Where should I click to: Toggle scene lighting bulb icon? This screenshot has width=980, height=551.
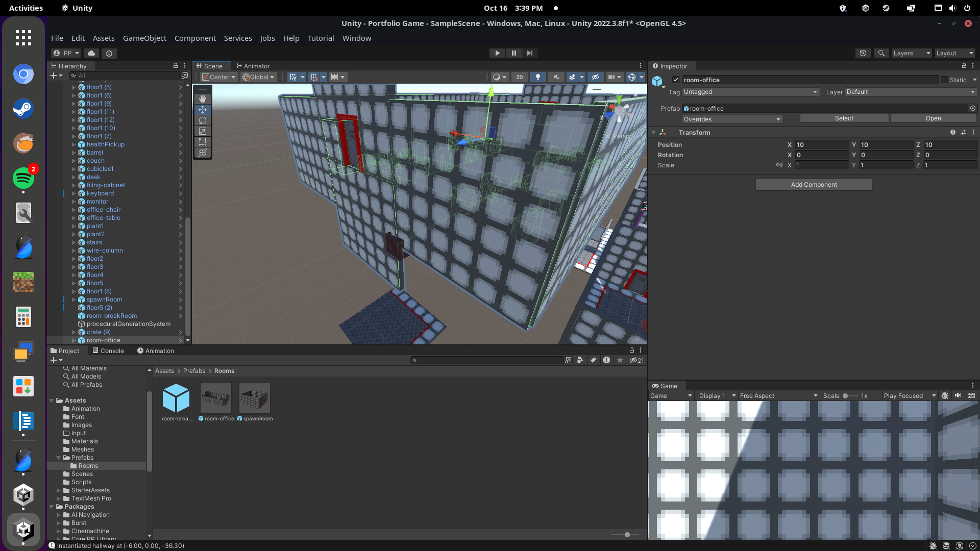pyautogui.click(x=537, y=77)
